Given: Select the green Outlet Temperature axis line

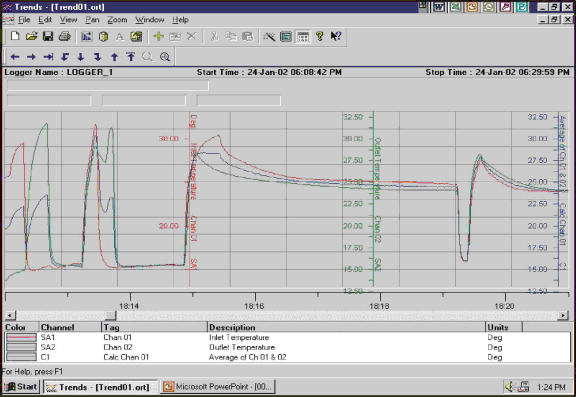Looking at the screenshot, I should pyautogui.click(x=373, y=199).
